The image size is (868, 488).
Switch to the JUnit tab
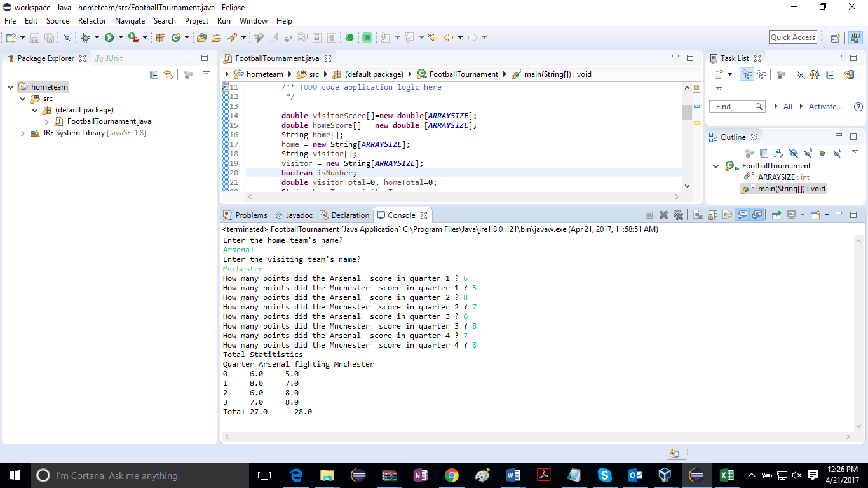click(x=108, y=58)
